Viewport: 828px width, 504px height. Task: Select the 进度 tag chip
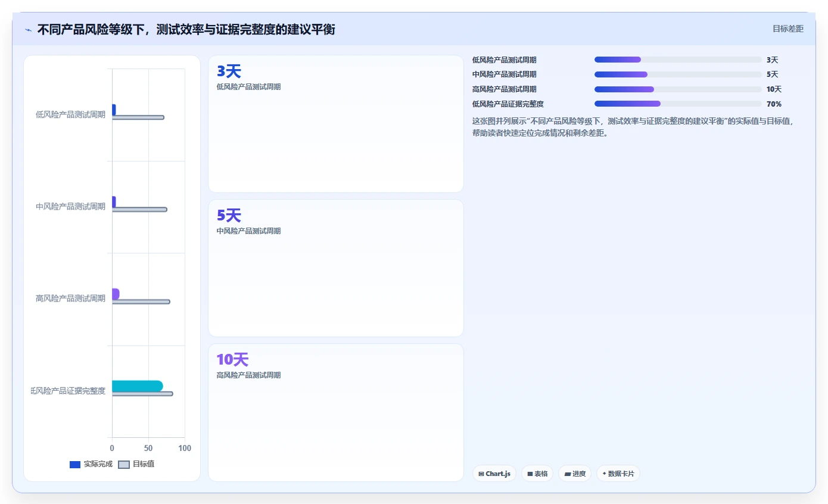click(x=575, y=474)
